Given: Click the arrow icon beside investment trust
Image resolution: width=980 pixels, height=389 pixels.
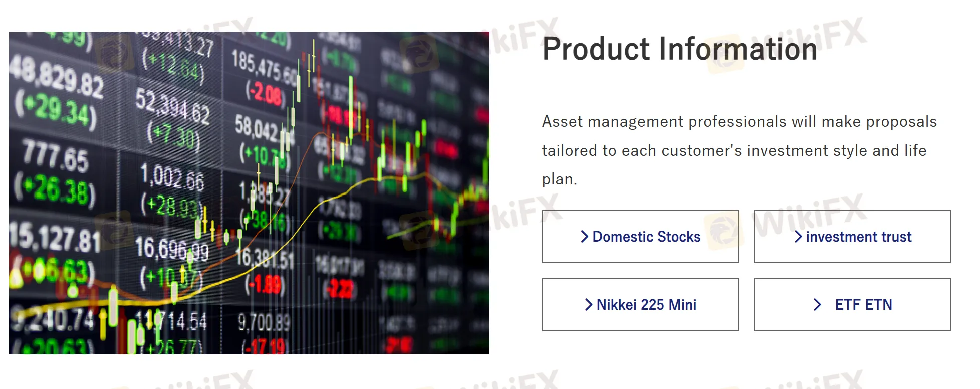Looking at the screenshot, I should click(798, 237).
